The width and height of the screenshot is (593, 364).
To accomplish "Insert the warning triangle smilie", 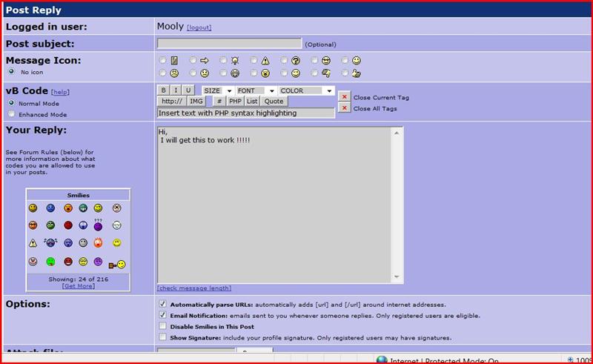I will click(33, 243).
